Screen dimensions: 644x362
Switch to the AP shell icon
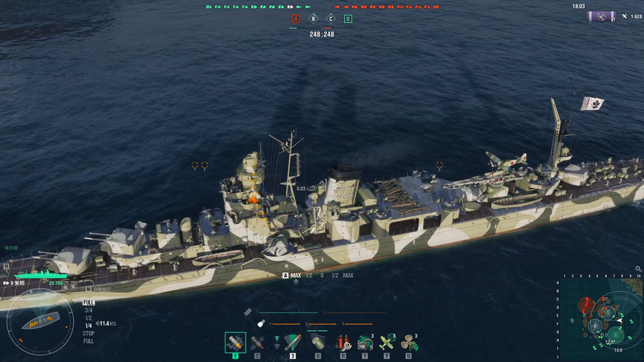click(x=257, y=343)
